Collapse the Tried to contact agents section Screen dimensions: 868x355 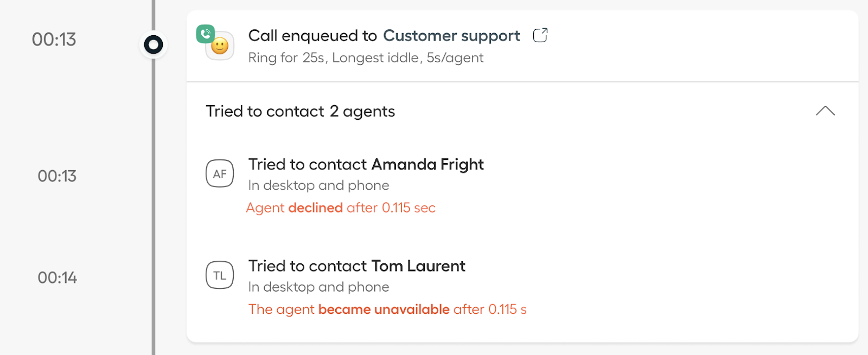pyautogui.click(x=825, y=111)
